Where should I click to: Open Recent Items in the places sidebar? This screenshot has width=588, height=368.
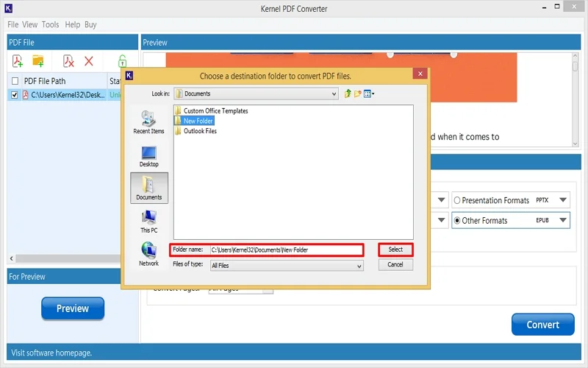tap(149, 122)
